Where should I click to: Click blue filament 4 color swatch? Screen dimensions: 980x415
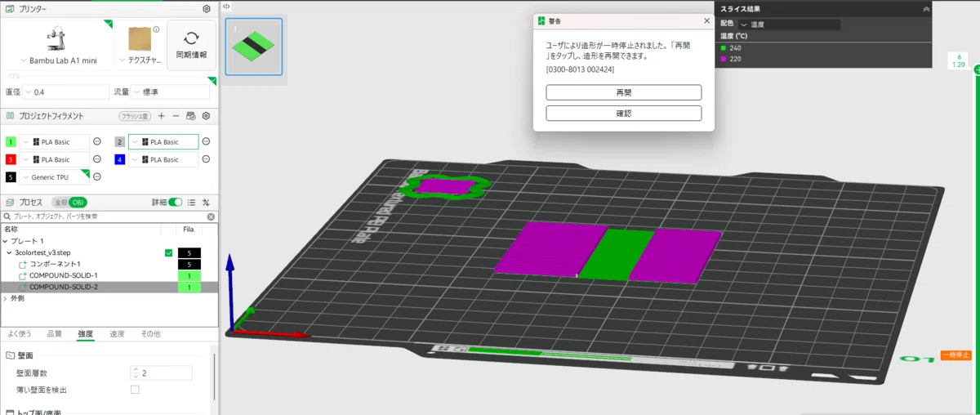(119, 159)
